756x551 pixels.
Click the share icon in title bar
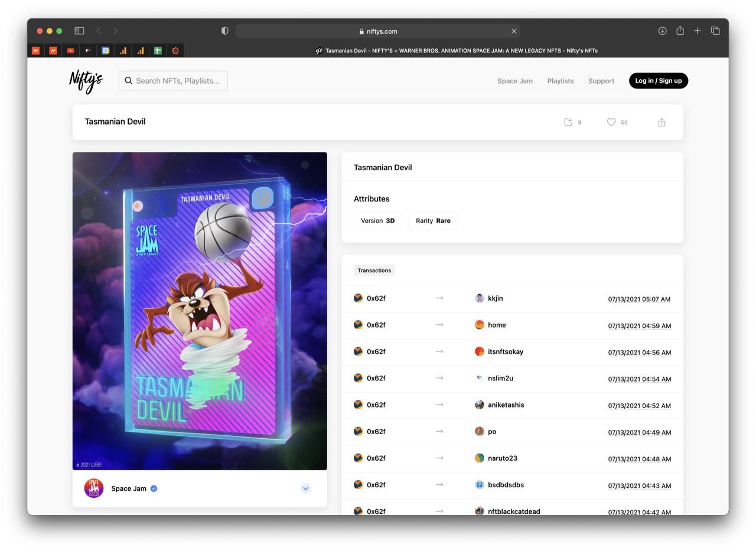coord(661,122)
